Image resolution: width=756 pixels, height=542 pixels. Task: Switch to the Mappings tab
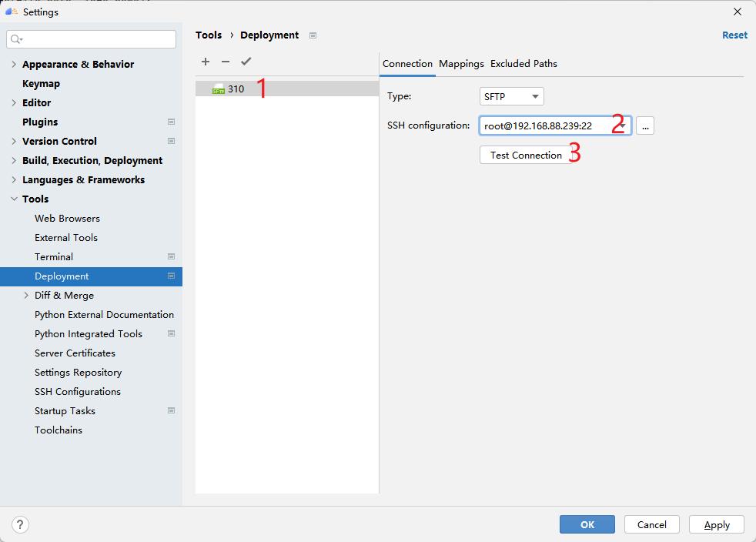[x=461, y=64]
